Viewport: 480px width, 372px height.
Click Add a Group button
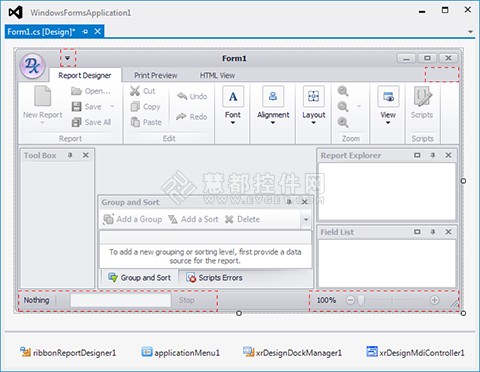click(x=133, y=219)
